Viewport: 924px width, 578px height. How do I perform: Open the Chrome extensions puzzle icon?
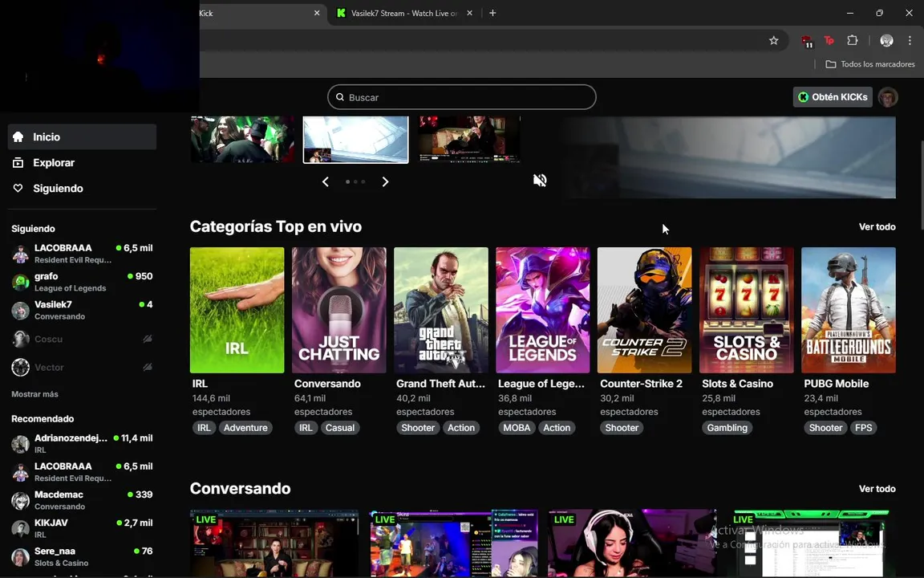pos(852,40)
